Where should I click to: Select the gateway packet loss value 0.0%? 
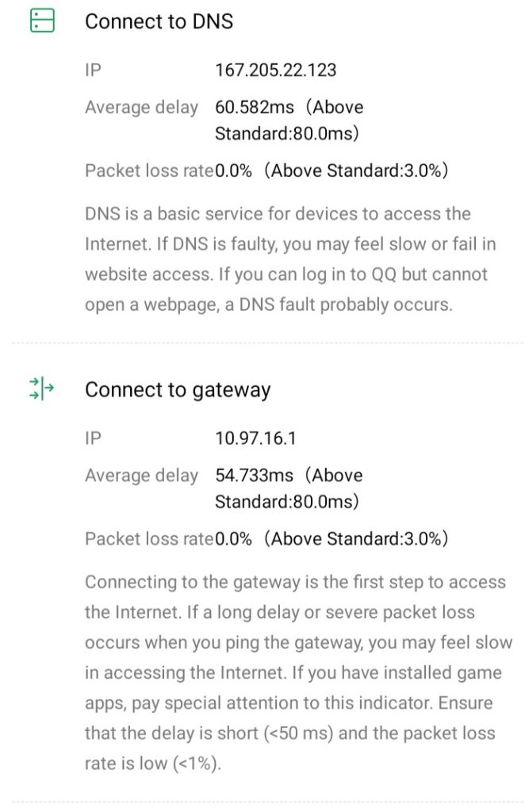[x=233, y=539]
